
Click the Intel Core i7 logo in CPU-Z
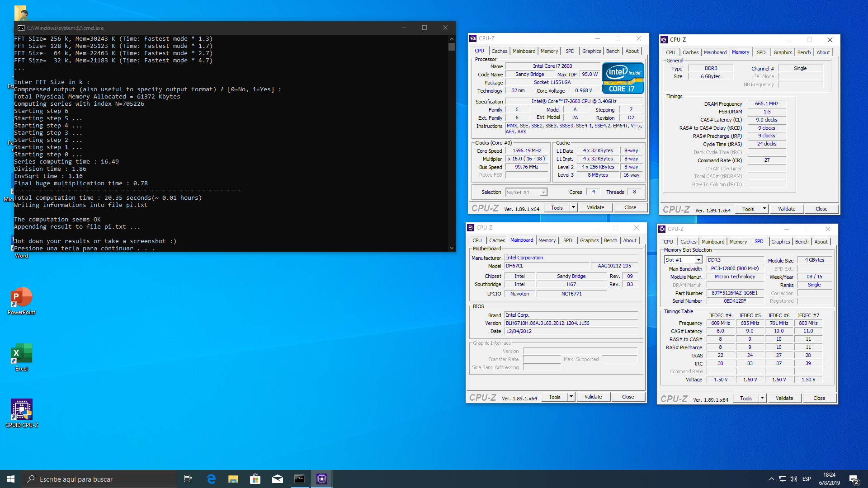point(623,78)
